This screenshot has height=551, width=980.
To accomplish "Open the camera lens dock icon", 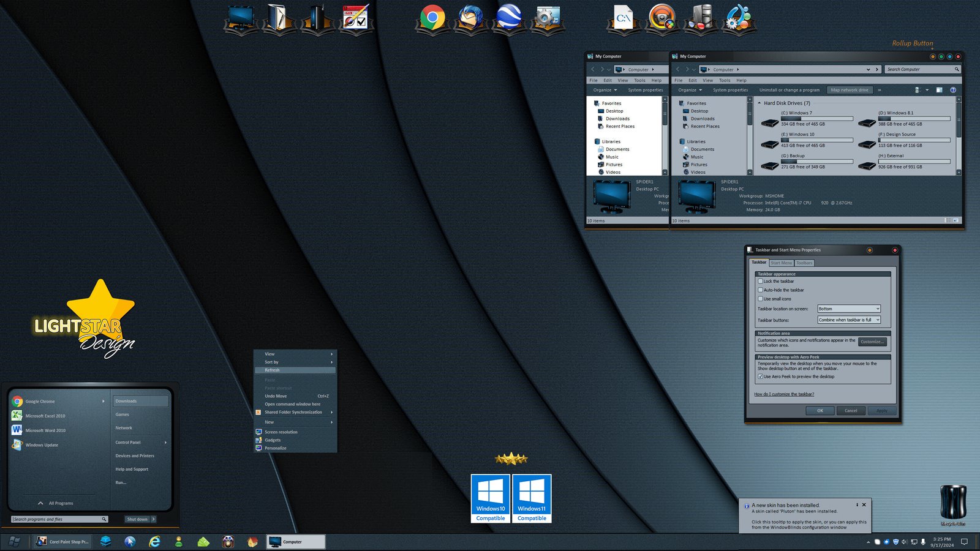I will coord(661,18).
